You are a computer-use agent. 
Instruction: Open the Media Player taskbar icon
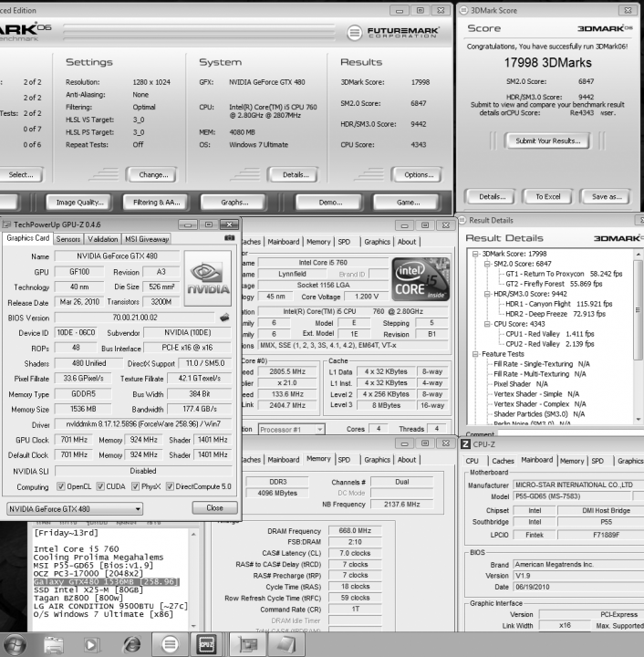pos(91,644)
